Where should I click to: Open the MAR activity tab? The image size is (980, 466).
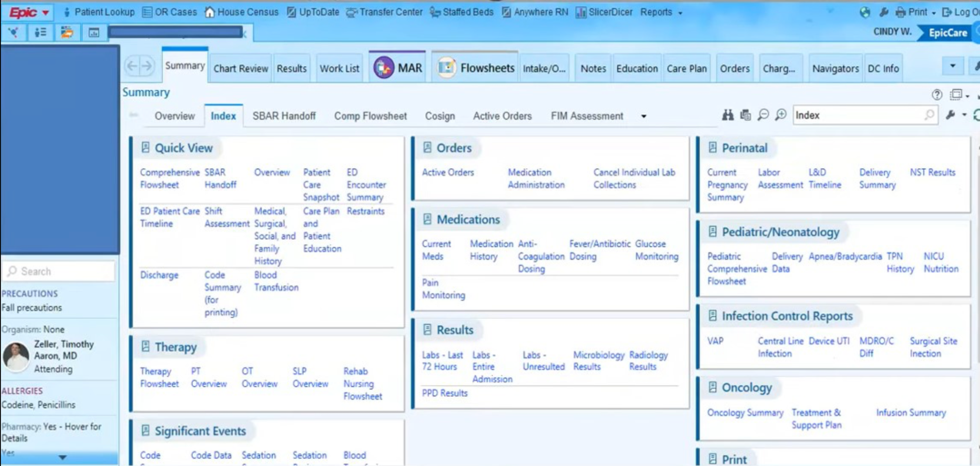pos(398,67)
